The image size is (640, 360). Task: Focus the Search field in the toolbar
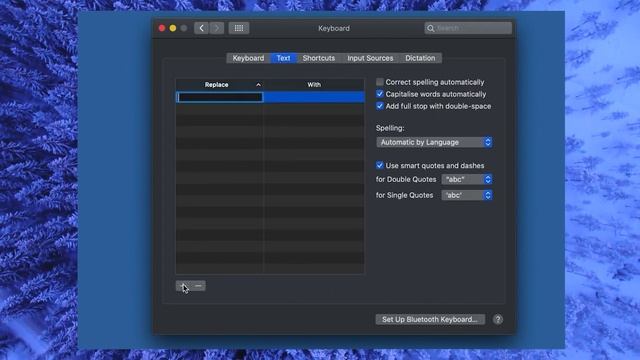(x=468, y=28)
